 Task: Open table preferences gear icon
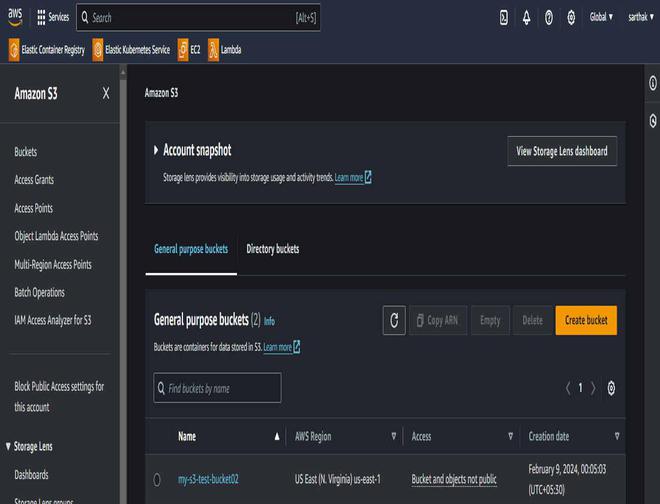[x=611, y=388]
